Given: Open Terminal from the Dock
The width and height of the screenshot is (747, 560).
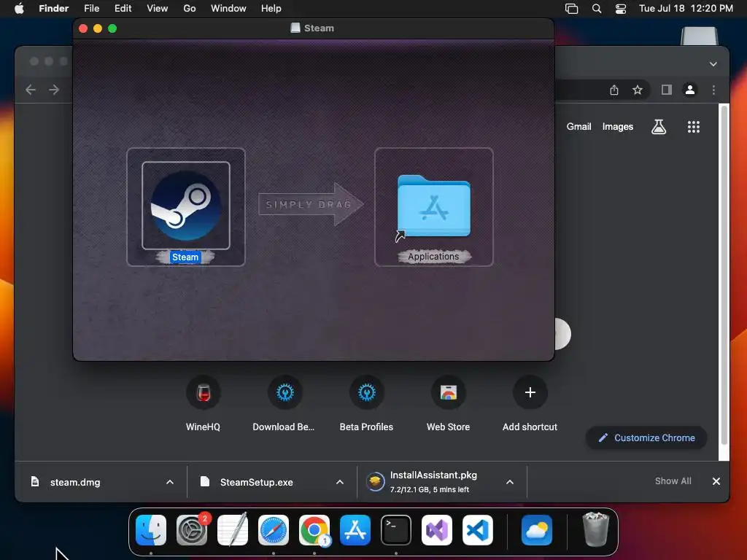Looking at the screenshot, I should pyautogui.click(x=396, y=530).
